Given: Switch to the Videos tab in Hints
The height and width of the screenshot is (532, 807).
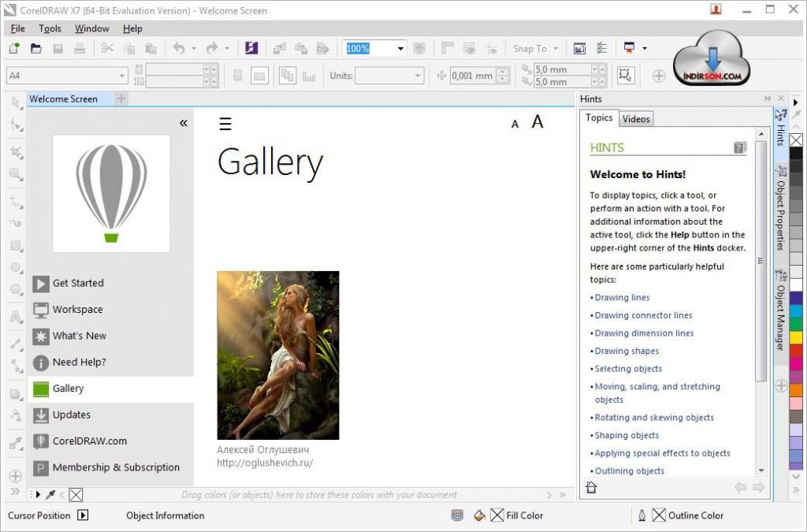Looking at the screenshot, I should tap(636, 119).
